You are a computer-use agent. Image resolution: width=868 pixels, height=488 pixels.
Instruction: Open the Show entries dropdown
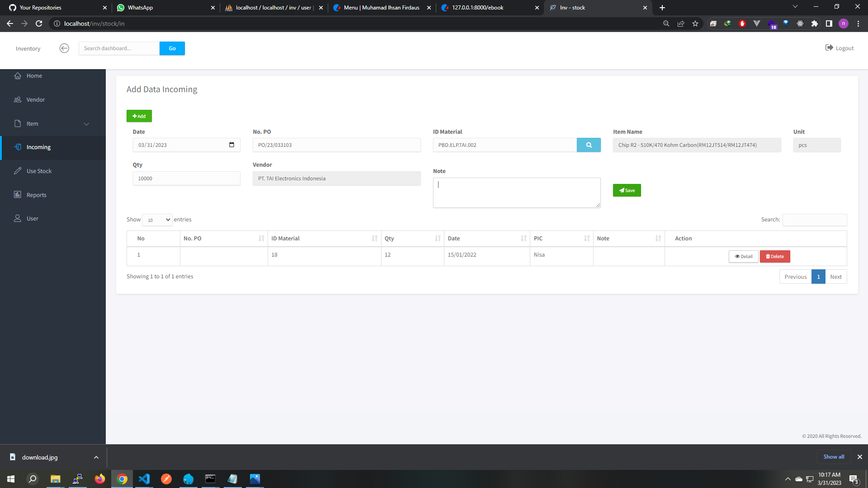tap(157, 220)
